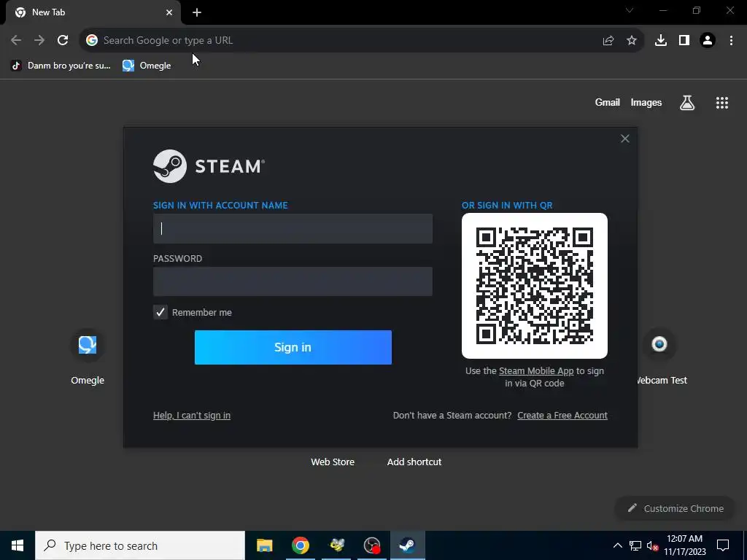Click Add shortcut on new tab page
The height and width of the screenshot is (560, 747).
pos(414,462)
